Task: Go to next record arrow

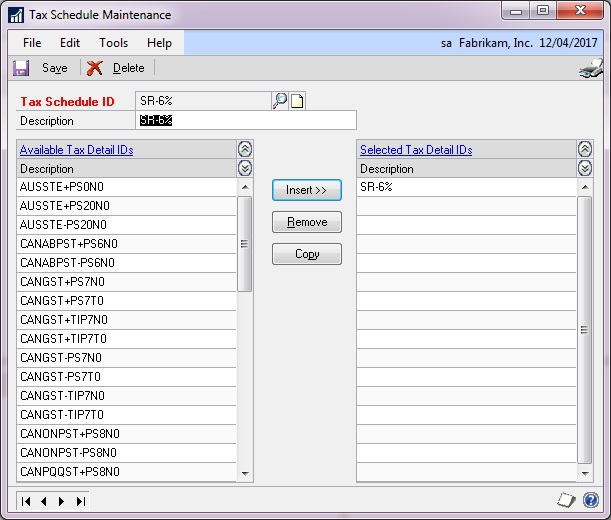Action: [x=61, y=501]
